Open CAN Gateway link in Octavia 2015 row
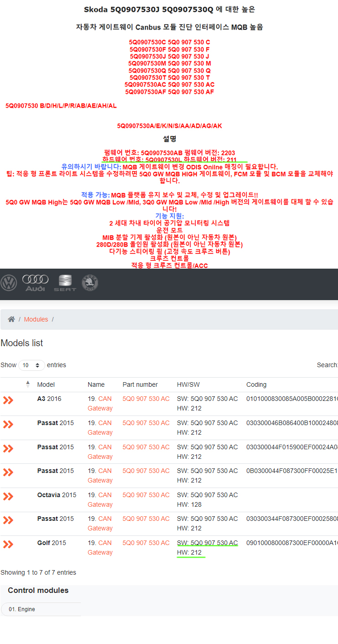This screenshot has height=644, width=338. pyautogui.click(x=100, y=499)
